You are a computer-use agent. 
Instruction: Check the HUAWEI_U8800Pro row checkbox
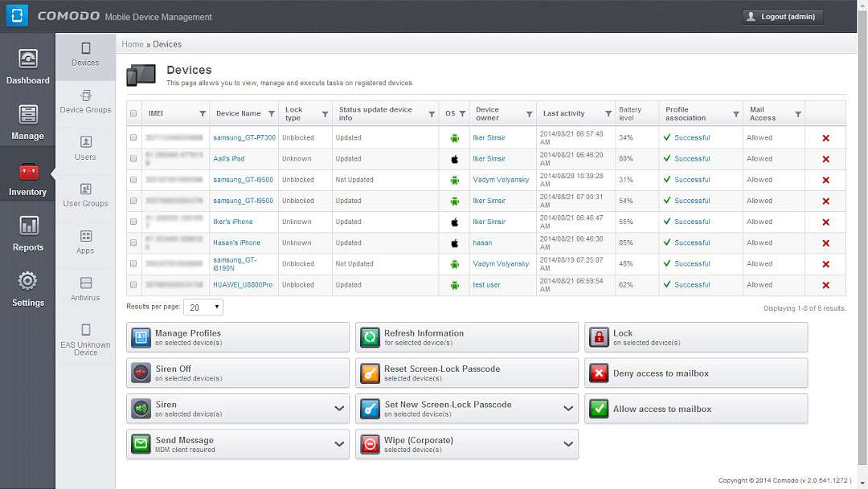(x=133, y=284)
